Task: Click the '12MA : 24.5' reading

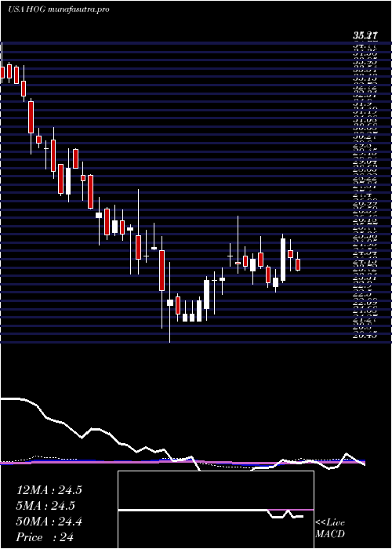Action: 49,490
